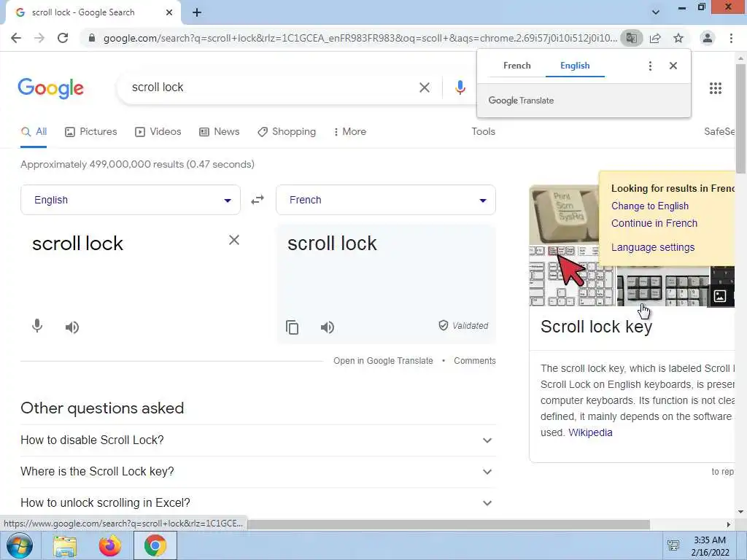Open the Google apps grid
The height and width of the screenshot is (560, 747).
[716, 88]
